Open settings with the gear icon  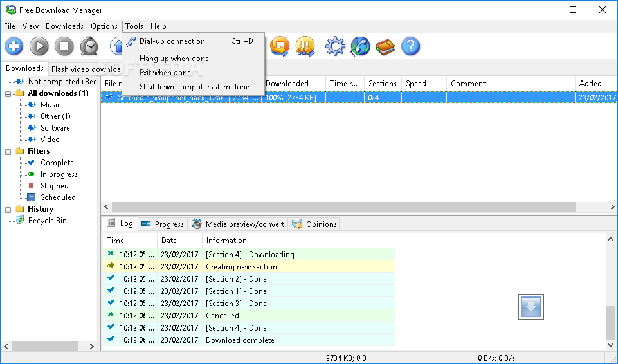pyautogui.click(x=335, y=46)
